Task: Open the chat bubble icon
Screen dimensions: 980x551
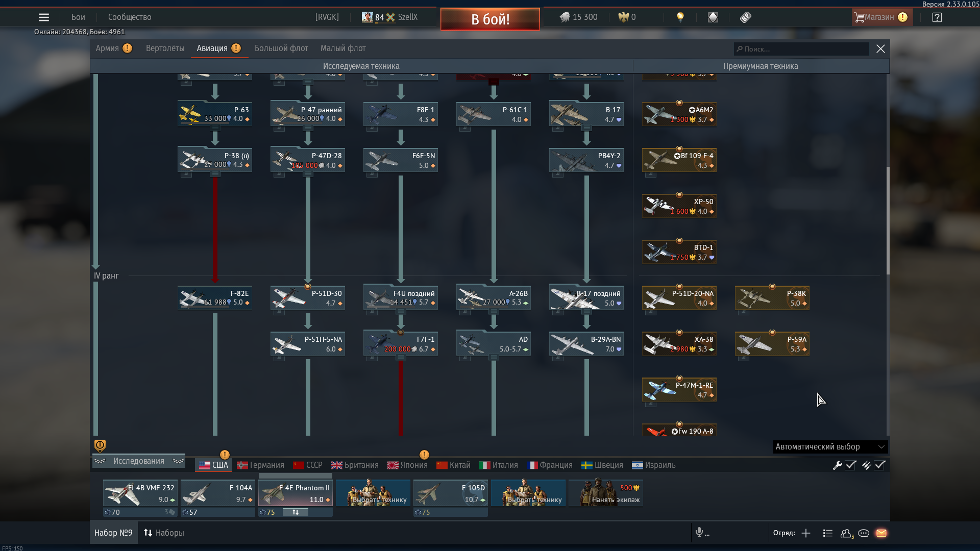Action: pos(864,533)
